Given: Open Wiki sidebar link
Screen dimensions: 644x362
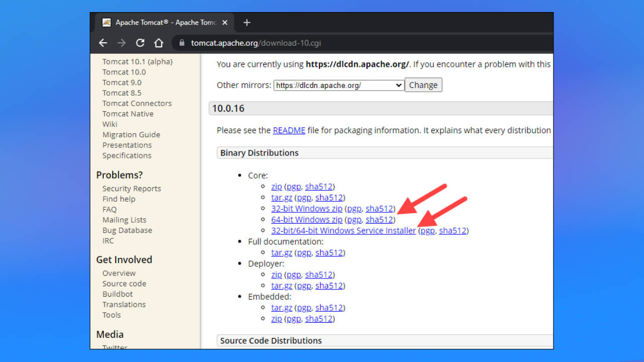Looking at the screenshot, I should (110, 124).
